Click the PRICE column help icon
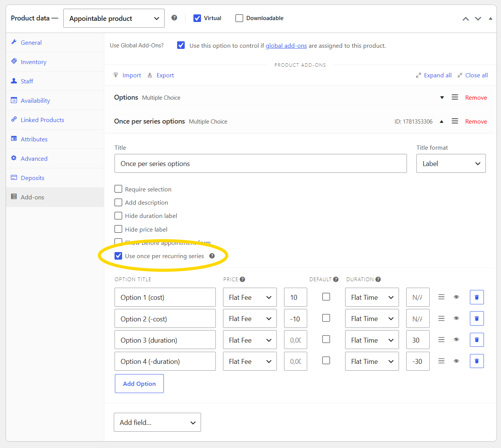The height and width of the screenshot is (448, 501). 242,279
